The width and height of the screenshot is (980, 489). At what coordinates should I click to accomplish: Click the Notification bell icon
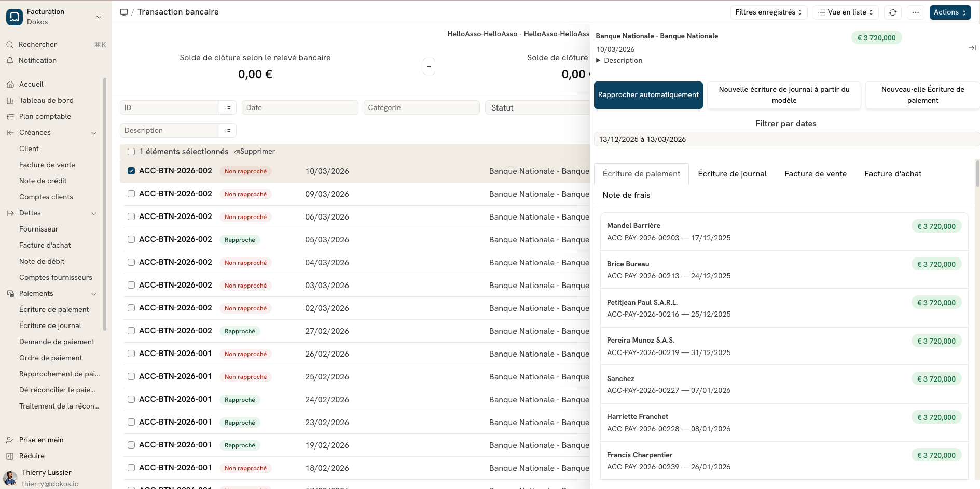10,61
